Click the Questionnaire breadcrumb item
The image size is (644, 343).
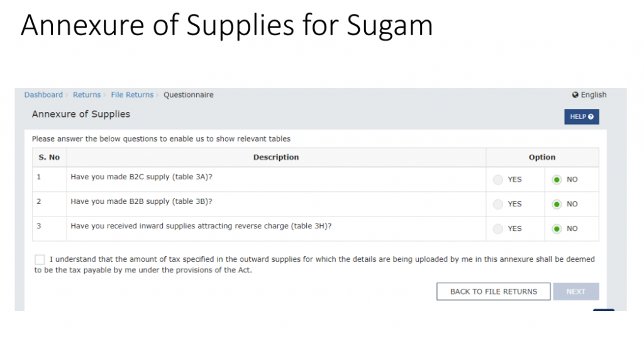(x=189, y=95)
